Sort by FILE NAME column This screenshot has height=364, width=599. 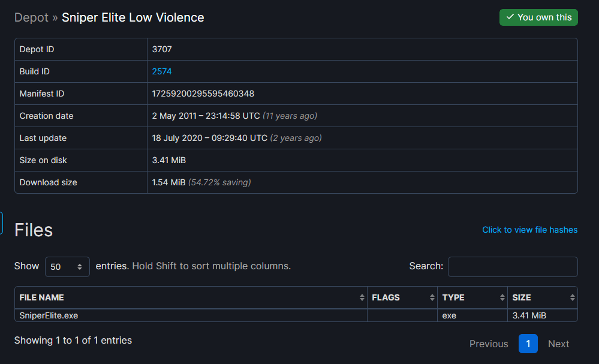(191, 297)
